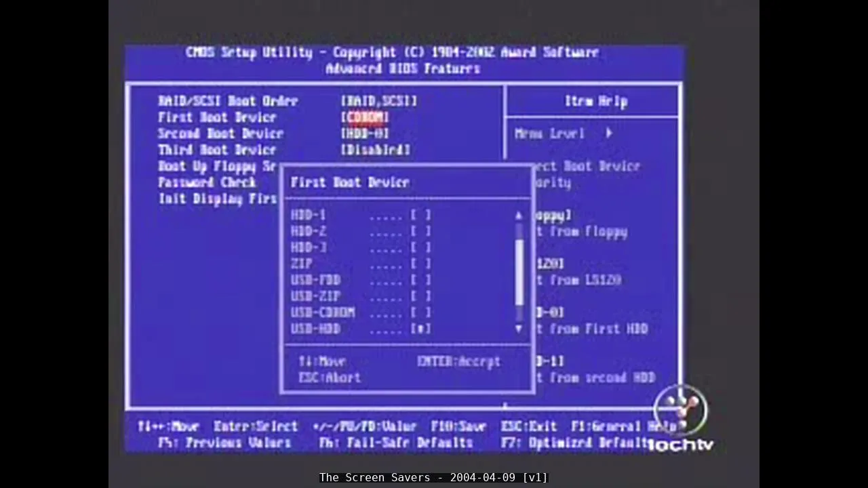This screenshot has height=488, width=868.
Task: Click the First Boot Device popup title
Action: tap(350, 182)
